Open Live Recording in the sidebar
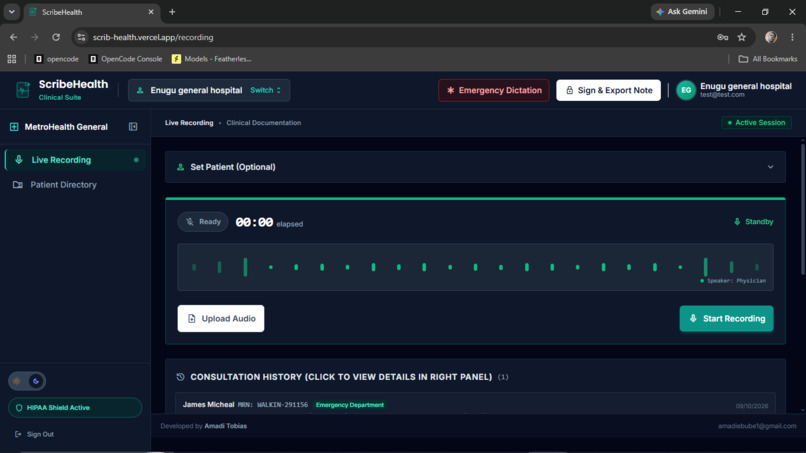 pos(75,160)
